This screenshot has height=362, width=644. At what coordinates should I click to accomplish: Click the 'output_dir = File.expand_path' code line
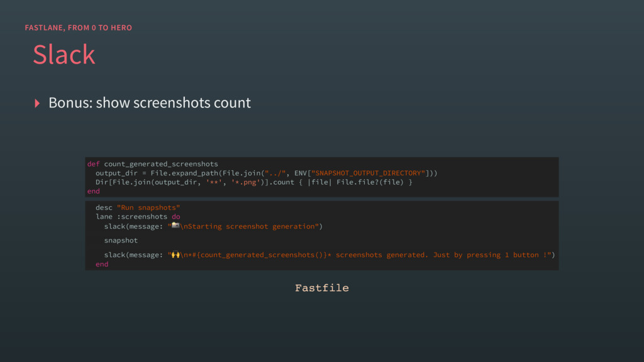267,173
